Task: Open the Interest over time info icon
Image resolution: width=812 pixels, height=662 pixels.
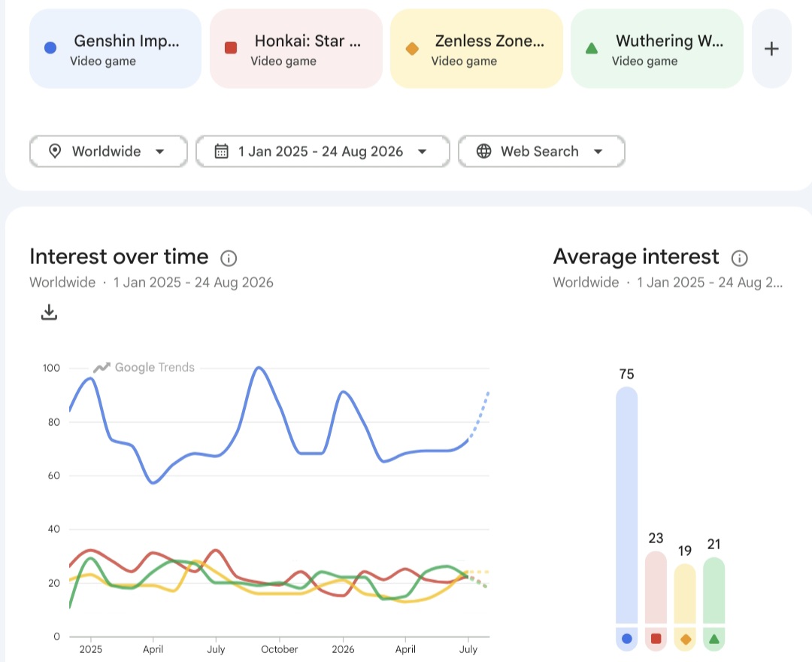Action: 229,258
